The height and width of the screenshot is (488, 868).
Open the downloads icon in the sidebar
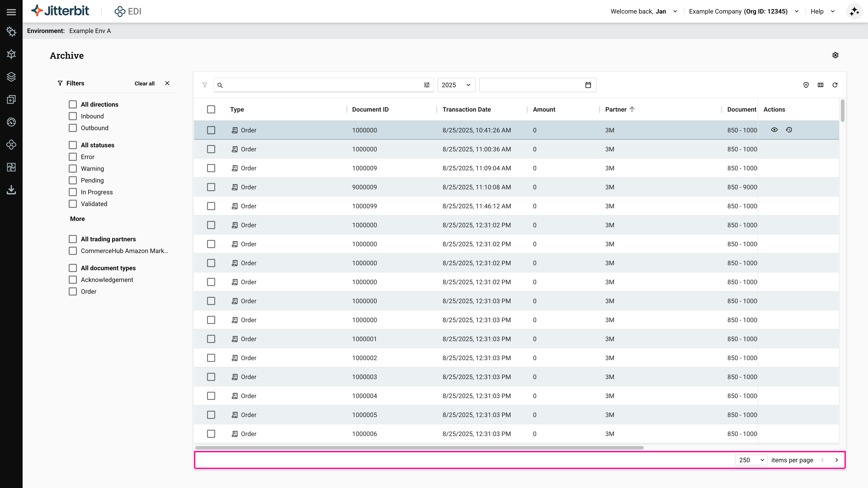[11, 190]
